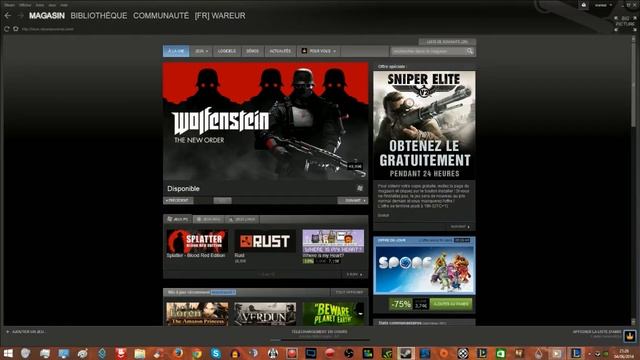Image resolution: width=640 pixels, height=360 pixels.
Task: Click the featured carousel position slider
Action: [222, 200]
